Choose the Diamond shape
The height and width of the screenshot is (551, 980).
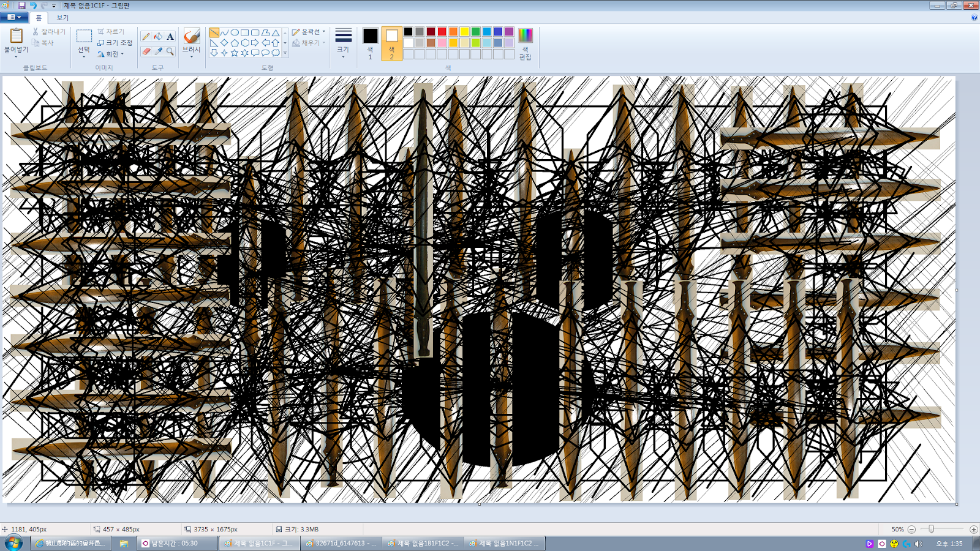click(x=224, y=43)
